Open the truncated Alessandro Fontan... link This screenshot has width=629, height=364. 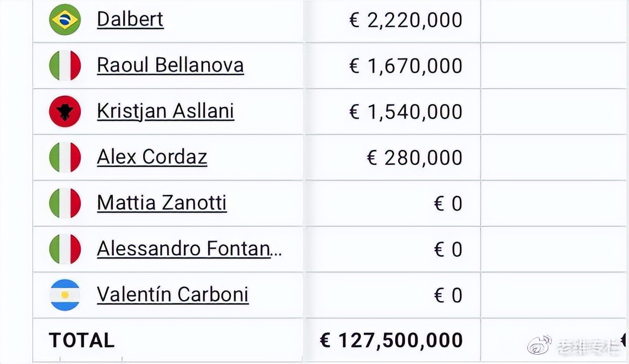[189, 249]
